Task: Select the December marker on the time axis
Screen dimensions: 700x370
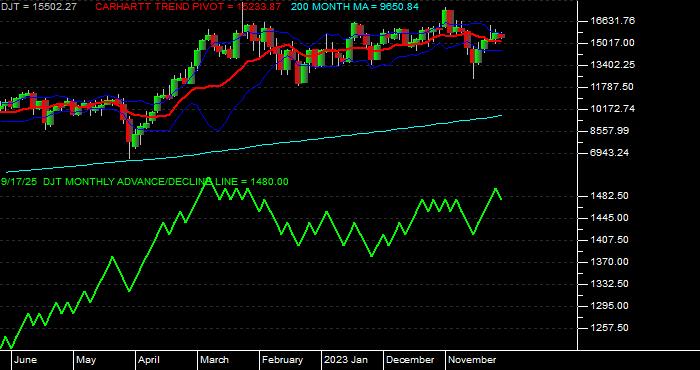Action: [x=410, y=360]
